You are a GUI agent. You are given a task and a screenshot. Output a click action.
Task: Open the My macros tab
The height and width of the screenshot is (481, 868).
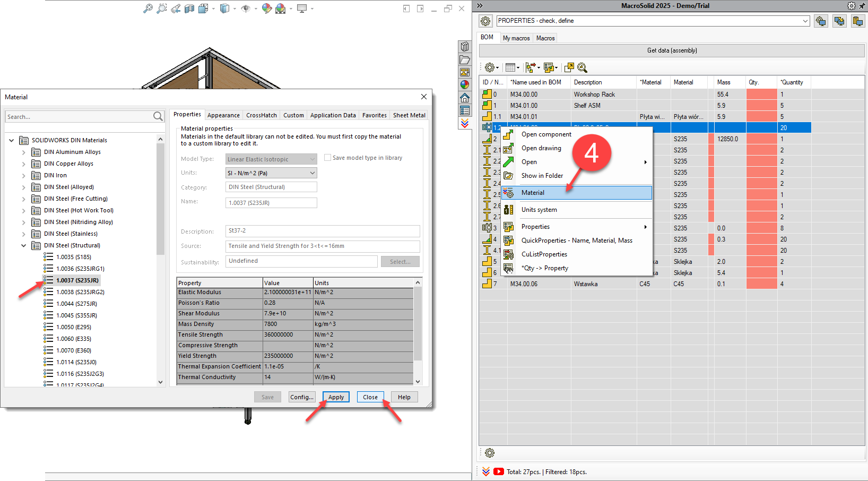pos(516,38)
